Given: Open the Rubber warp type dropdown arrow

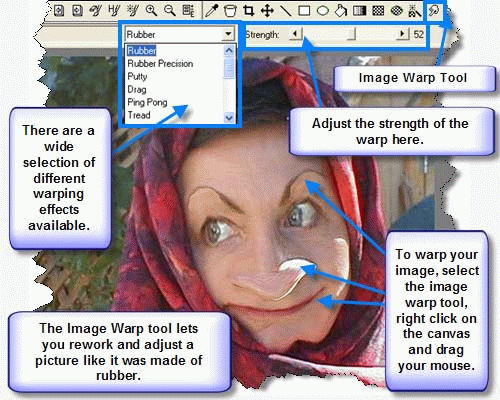Looking at the screenshot, I should tap(228, 34).
